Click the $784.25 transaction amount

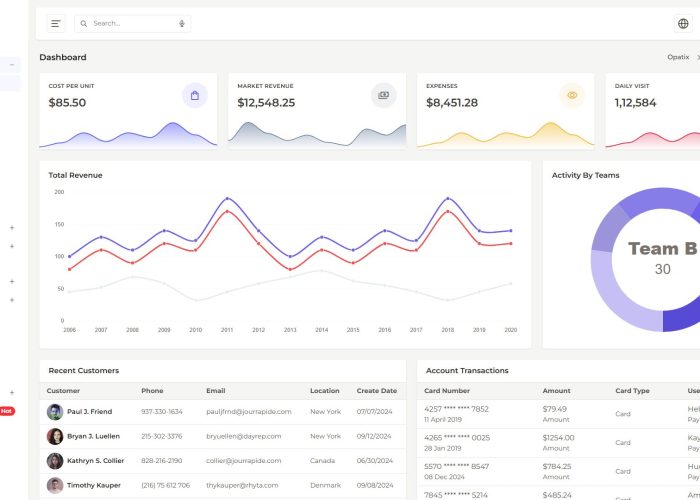pos(557,467)
